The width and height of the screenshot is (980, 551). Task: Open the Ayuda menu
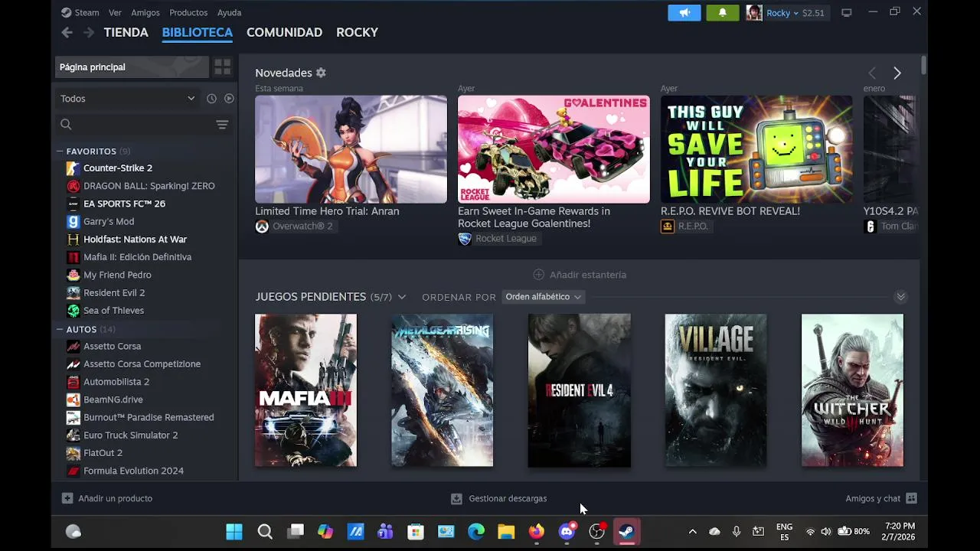click(229, 13)
